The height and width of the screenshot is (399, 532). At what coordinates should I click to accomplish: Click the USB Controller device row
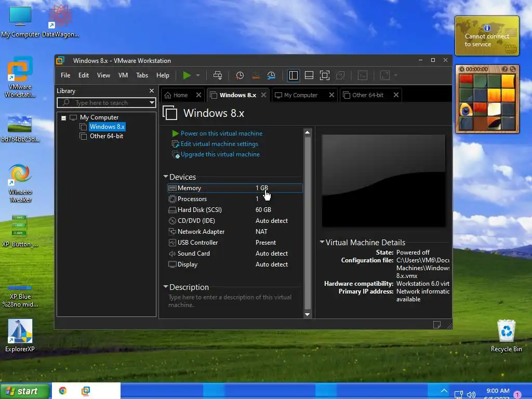(235, 243)
